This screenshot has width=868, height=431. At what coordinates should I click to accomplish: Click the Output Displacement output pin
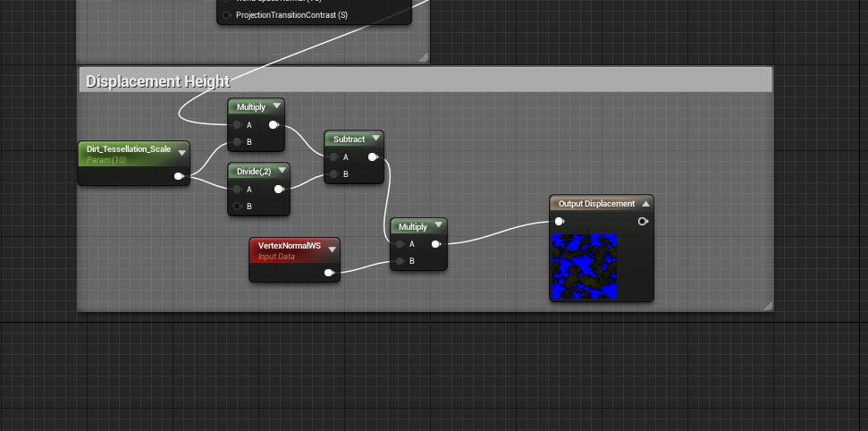[x=643, y=222]
